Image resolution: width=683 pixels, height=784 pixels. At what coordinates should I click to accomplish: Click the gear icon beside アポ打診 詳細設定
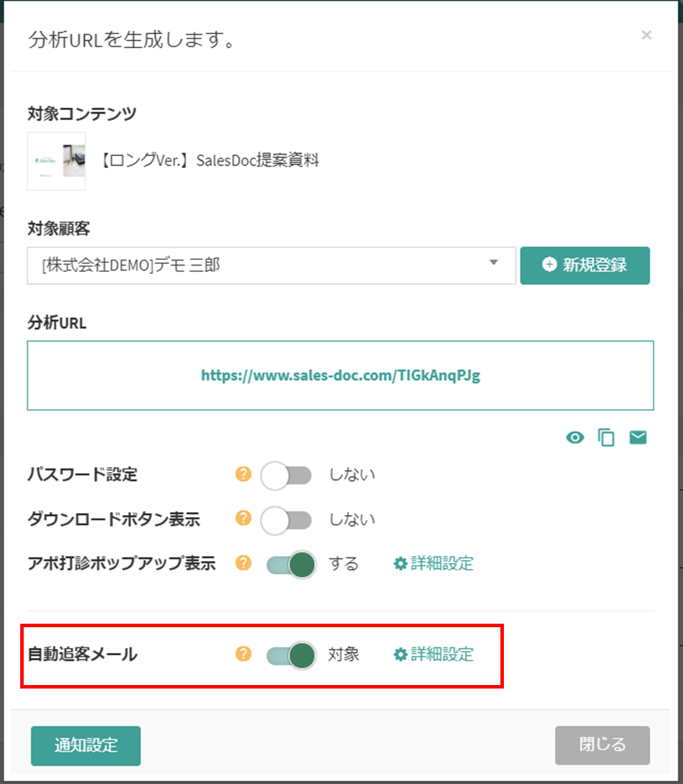(399, 564)
